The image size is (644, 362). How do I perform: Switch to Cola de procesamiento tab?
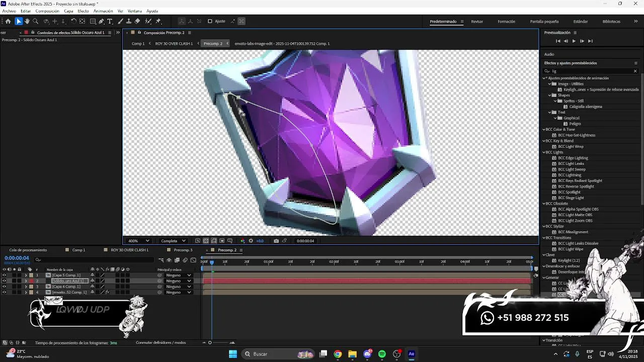pos(28,250)
